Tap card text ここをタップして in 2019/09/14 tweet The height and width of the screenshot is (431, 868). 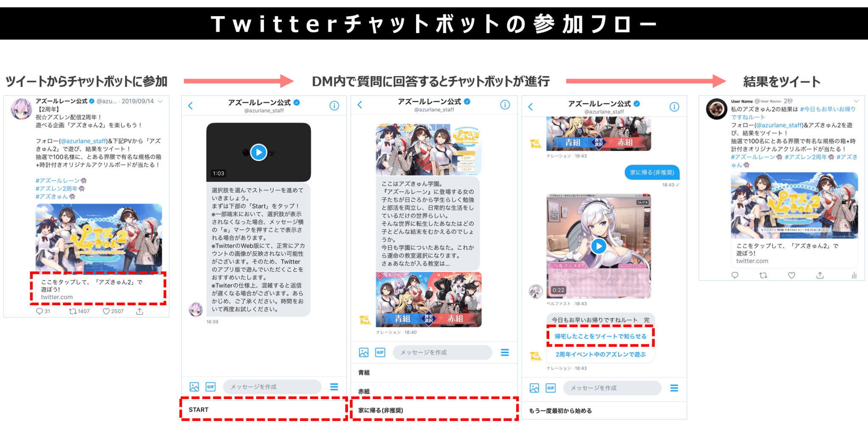[98, 289]
